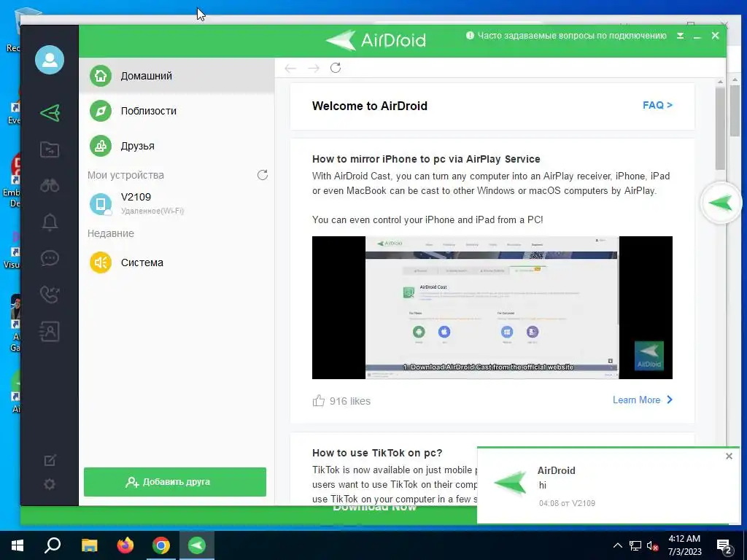
Task: Click the hi message in notification
Action: click(543, 485)
